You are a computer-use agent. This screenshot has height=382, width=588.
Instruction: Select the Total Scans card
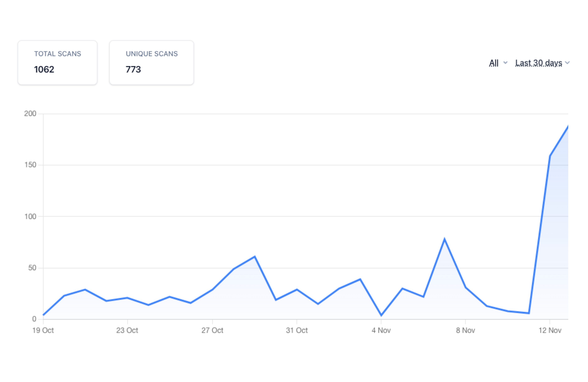tap(57, 63)
